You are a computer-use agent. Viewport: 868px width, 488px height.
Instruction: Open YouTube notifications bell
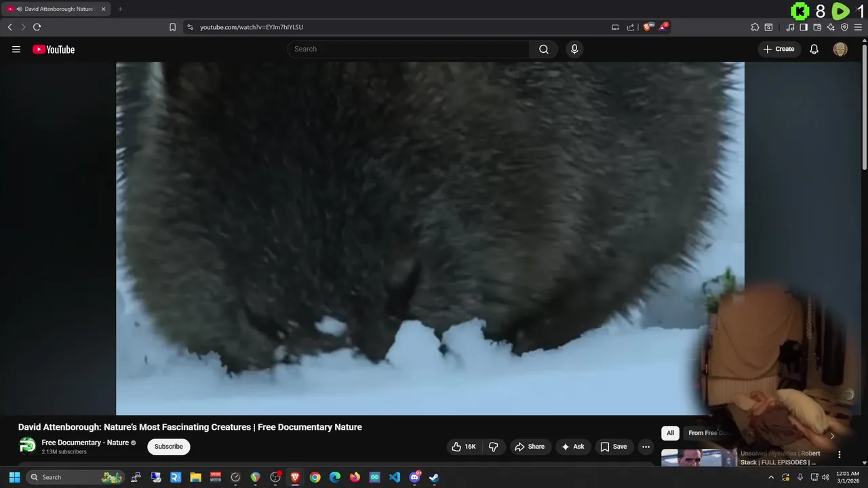pyautogui.click(x=814, y=49)
